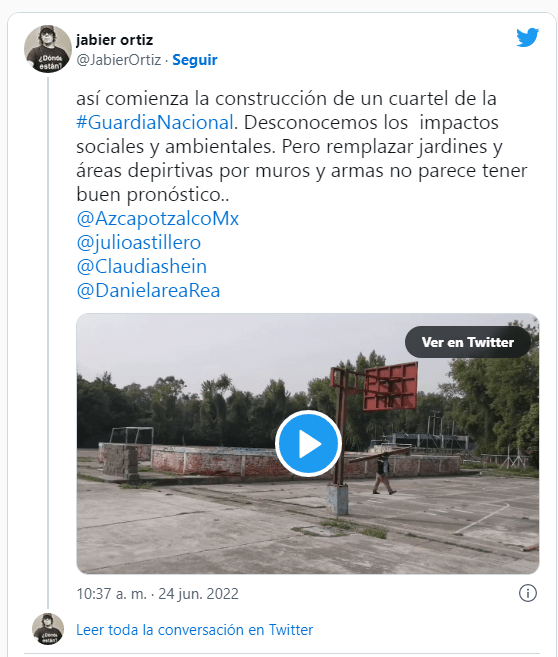Click the tweet text about cuartel construction
Image resolution: width=558 pixels, height=657 pixels.
(x=302, y=147)
